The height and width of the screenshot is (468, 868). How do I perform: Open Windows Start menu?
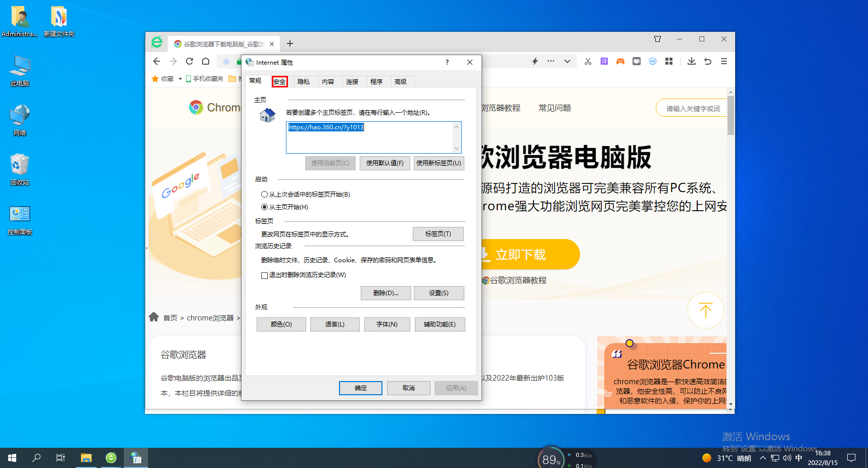12,458
